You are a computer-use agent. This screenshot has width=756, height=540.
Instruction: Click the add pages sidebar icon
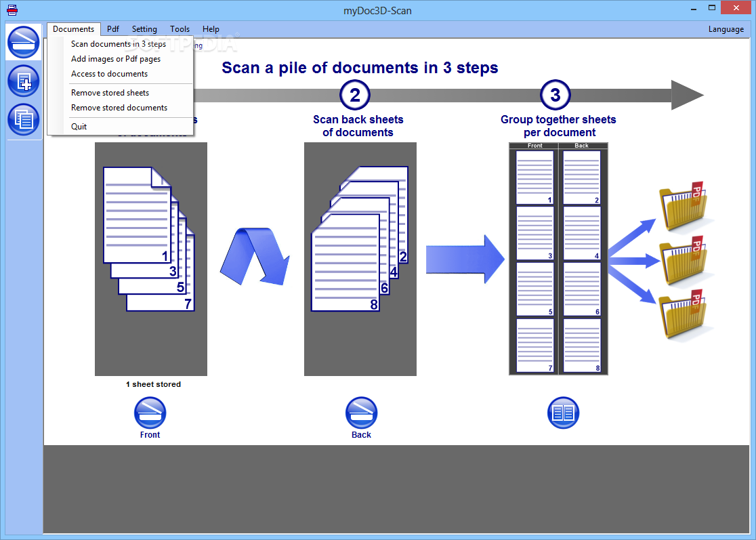point(23,81)
